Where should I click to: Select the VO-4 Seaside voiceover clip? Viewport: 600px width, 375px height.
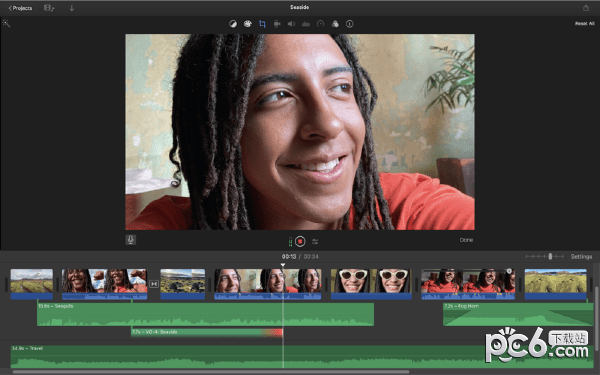click(x=207, y=332)
